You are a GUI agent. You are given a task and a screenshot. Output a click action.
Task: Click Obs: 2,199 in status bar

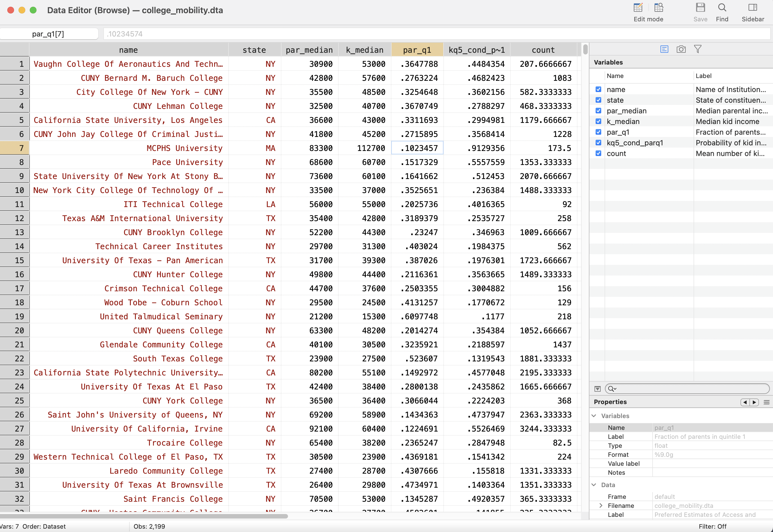tap(149, 526)
